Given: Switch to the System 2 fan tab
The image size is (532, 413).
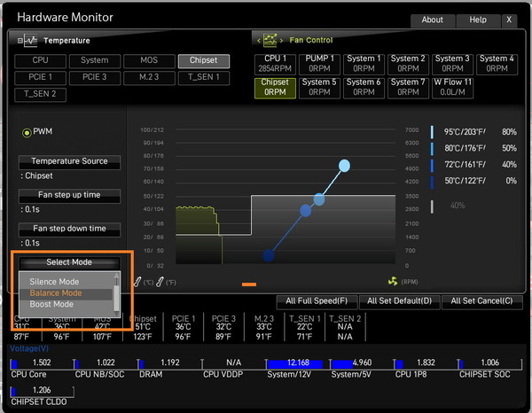Looking at the screenshot, I should (x=408, y=64).
